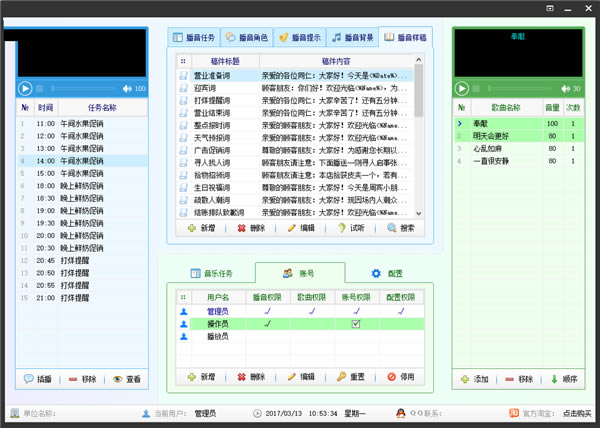Click the script list scrollbar thumb
Image resolution: width=600 pixels, height=428 pixels.
[419, 90]
